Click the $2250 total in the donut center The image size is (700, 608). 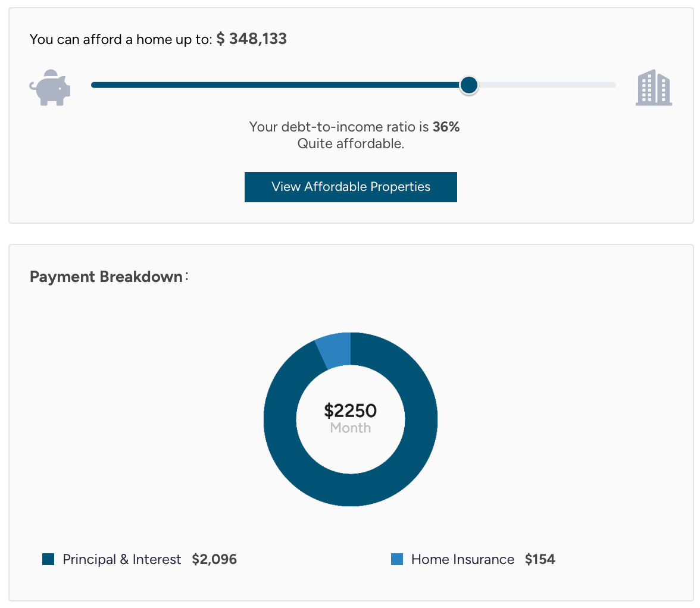(x=351, y=410)
